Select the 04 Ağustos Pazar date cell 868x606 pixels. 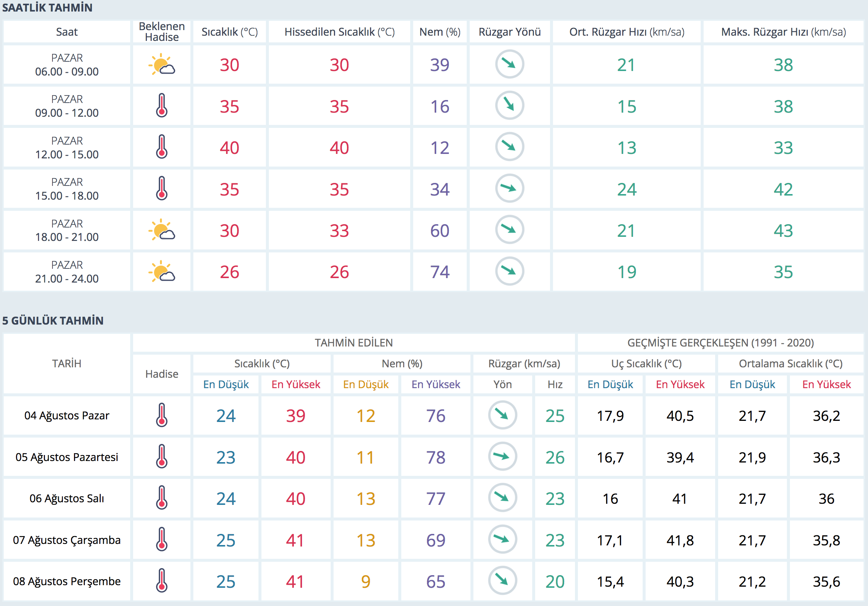67,416
